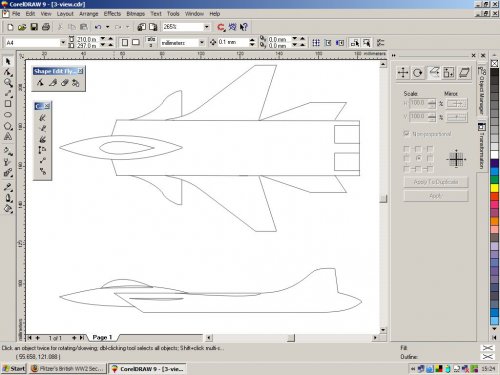Select the Interactive Blend tool
The image size is (500, 375).
(8, 173)
